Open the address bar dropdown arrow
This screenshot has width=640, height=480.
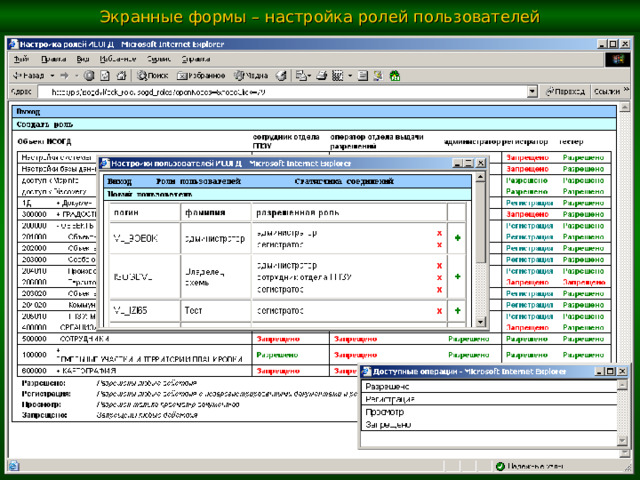coord(532,92)
